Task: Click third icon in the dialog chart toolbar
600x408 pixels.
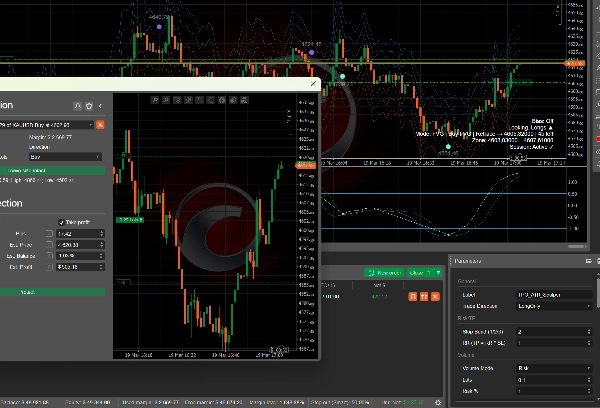Action: [x=177, y=100]
